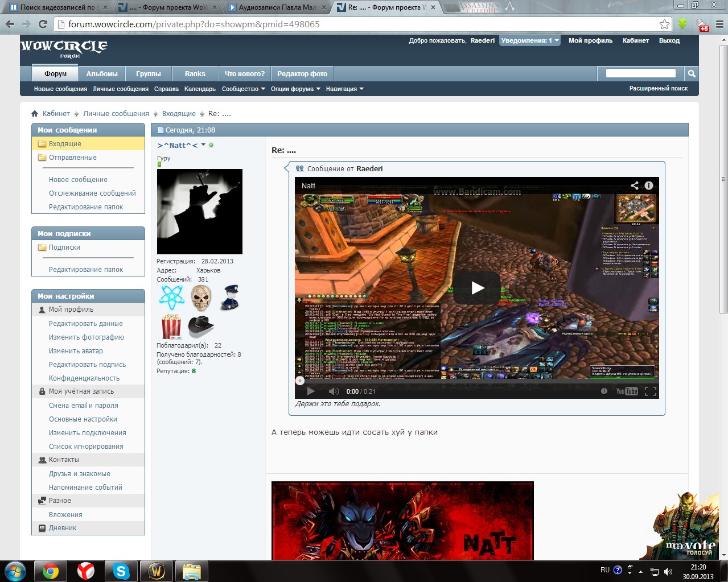Open Расширенный поиск advanced search

[x=659, y=88]
